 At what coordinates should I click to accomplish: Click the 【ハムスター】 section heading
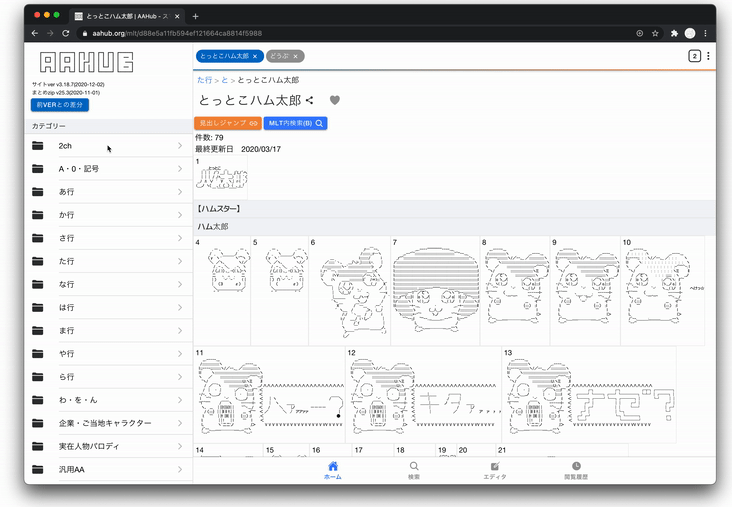[x=219, y=209]
